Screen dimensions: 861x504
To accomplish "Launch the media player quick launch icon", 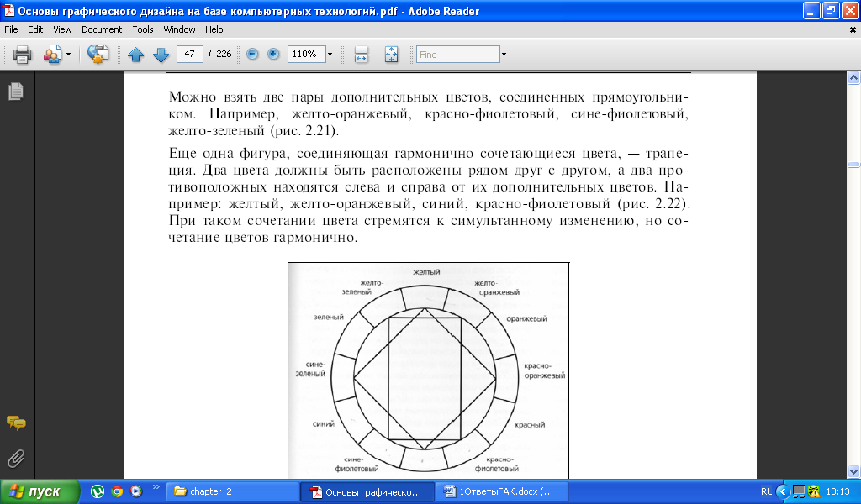I will tap(135, 491).
